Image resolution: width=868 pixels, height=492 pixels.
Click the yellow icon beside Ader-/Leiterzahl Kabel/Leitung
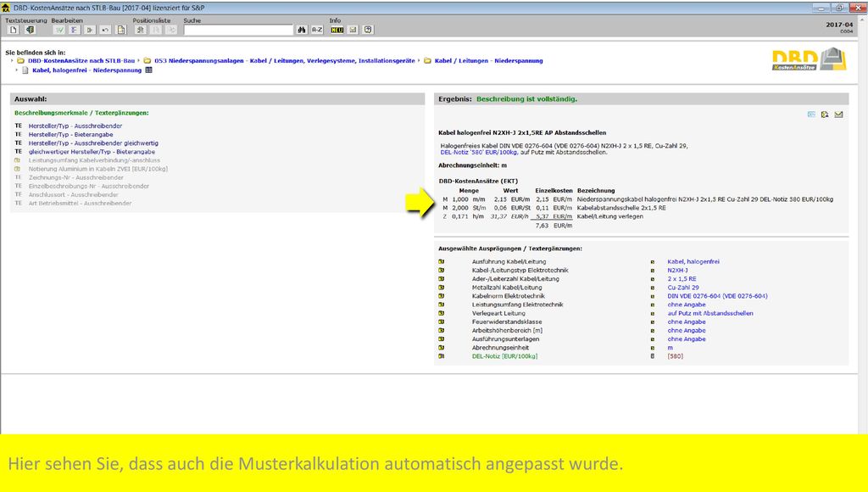coord(441,279)
